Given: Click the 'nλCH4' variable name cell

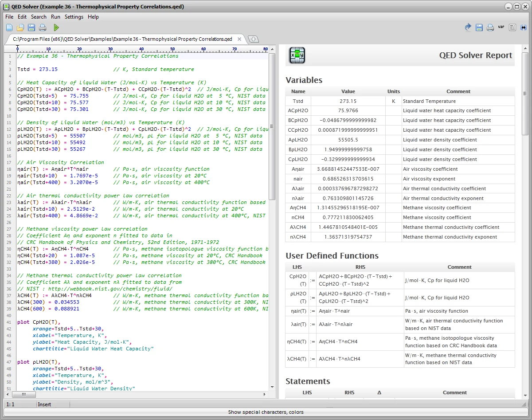Looking at the screenshot, I should tap(298, 237).
